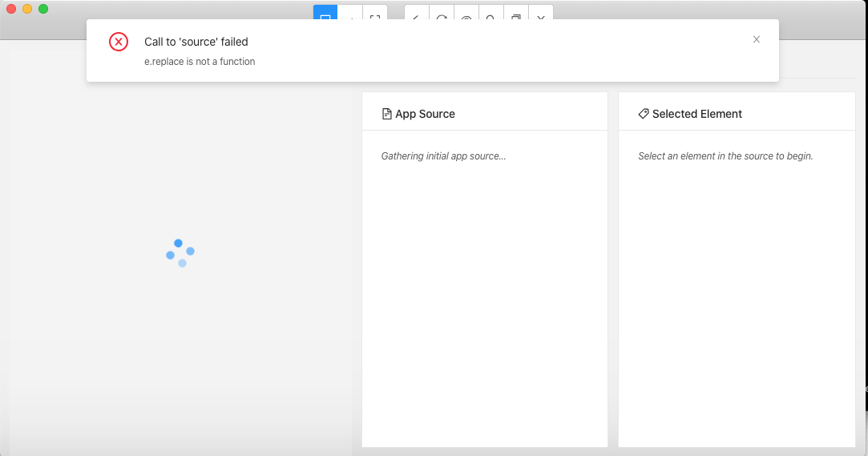Click the App Source document icon
This screenshot has width=868, height=456.
pyautogui.click(x=387, y=114)
